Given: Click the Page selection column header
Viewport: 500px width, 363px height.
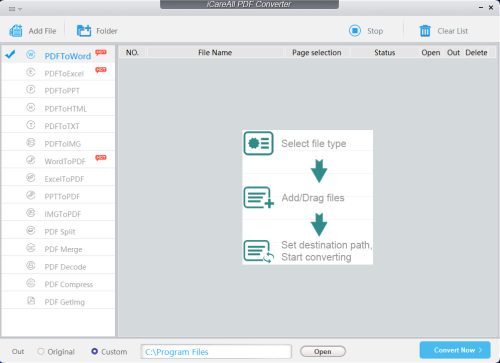Looking at the screenshot, I should (x=317, y=52).
